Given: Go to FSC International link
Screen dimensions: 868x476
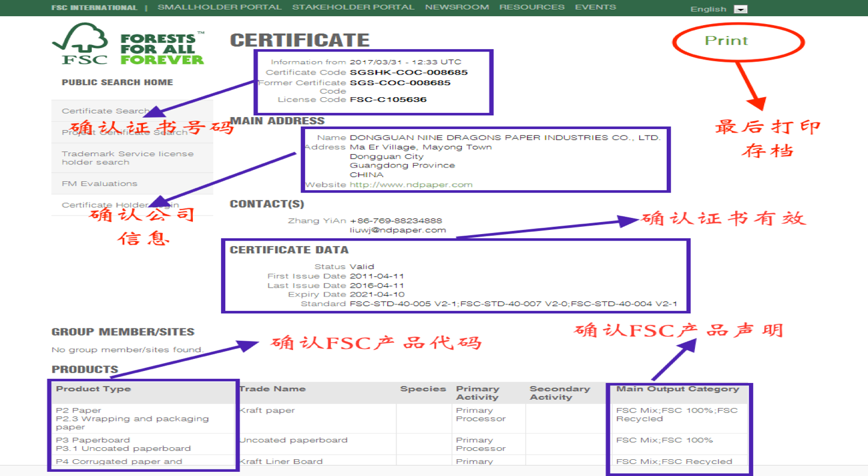Looking at the screenshot, I should [x=94, y=8].
